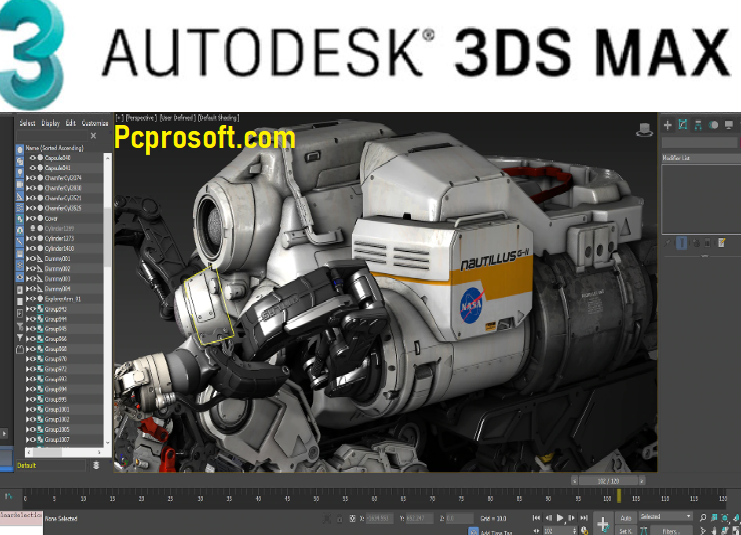The height and width of the screenshot is (535, 741).
Task: Toggle selection lock icon in status bar
Action: (339, 518)
